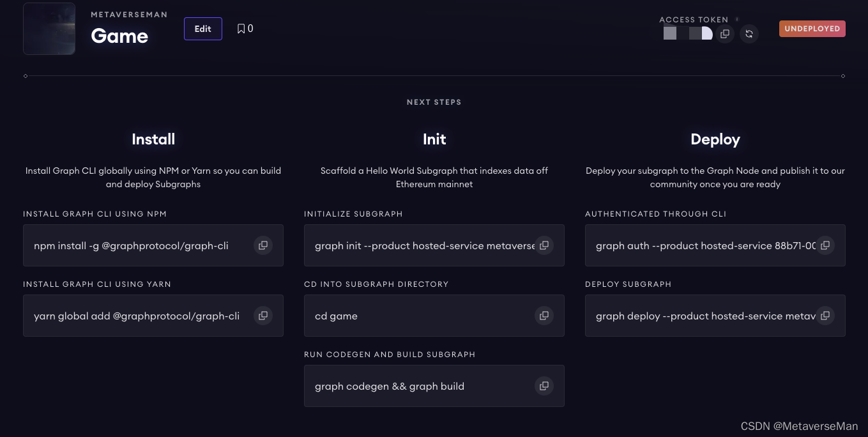Click the Deploy heading

[715, 139]
